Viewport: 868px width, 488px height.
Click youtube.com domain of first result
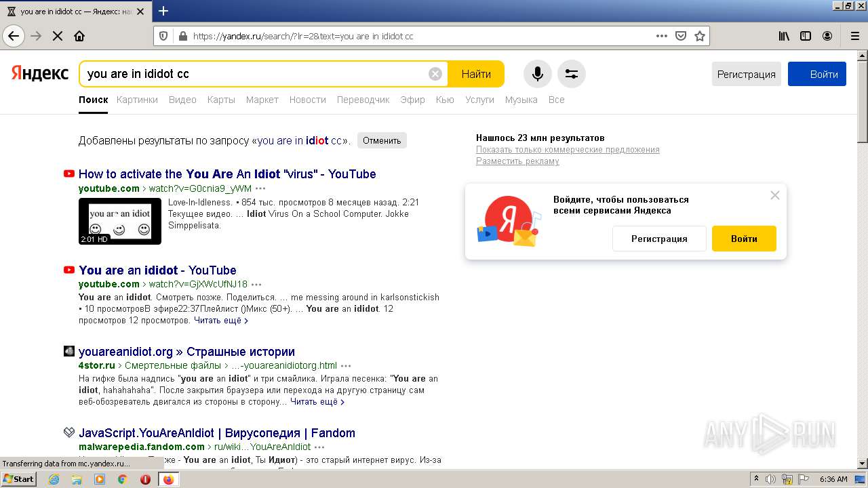[108, 188]
